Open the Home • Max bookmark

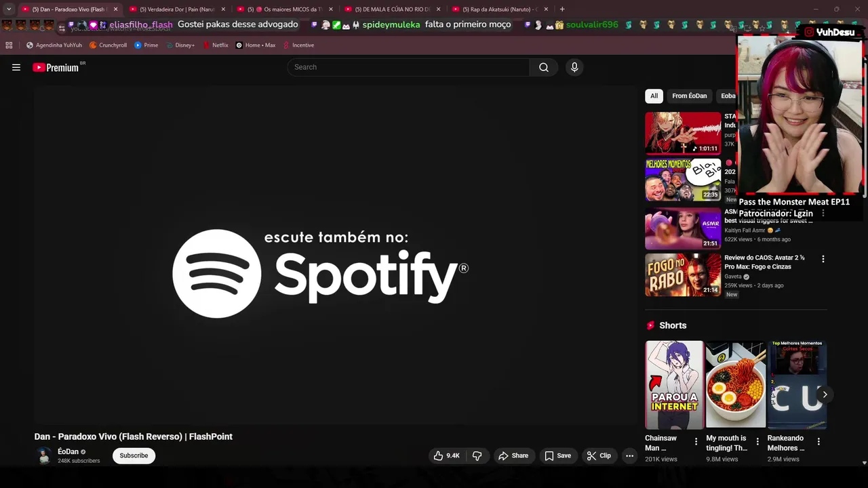pyautogui.click(x=256, y=45)
